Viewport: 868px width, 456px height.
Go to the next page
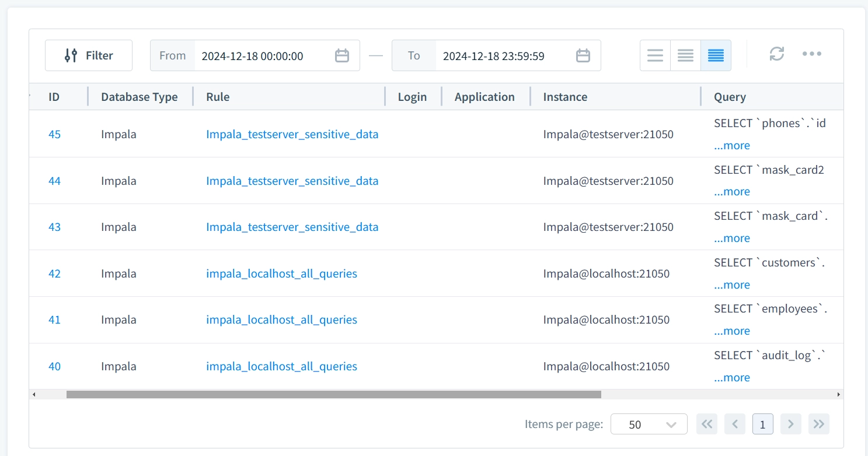coord(791,424)
